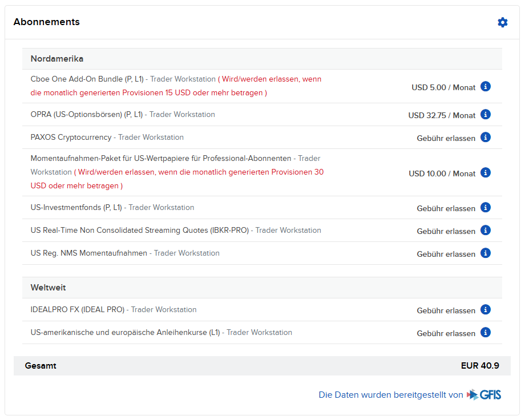The image size is (525, 420).
Task: Click US-amerikanische und europäische Anleihenkurse text
Action: (x=125, y=332)
